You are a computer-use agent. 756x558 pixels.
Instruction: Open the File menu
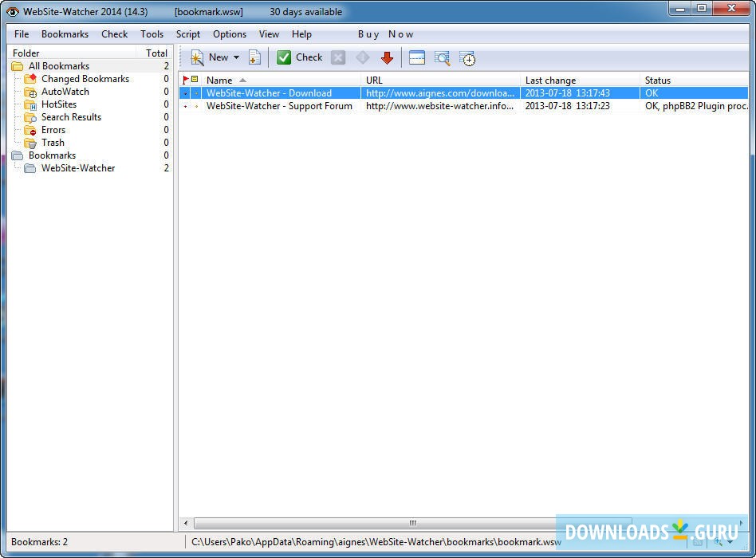pos(22,34)
